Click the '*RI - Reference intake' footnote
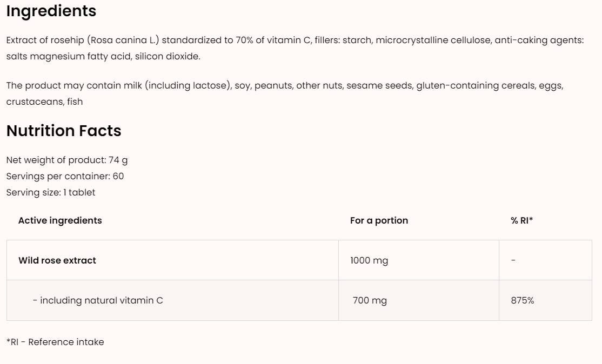The image size is (602, 364). coord(55,342)
